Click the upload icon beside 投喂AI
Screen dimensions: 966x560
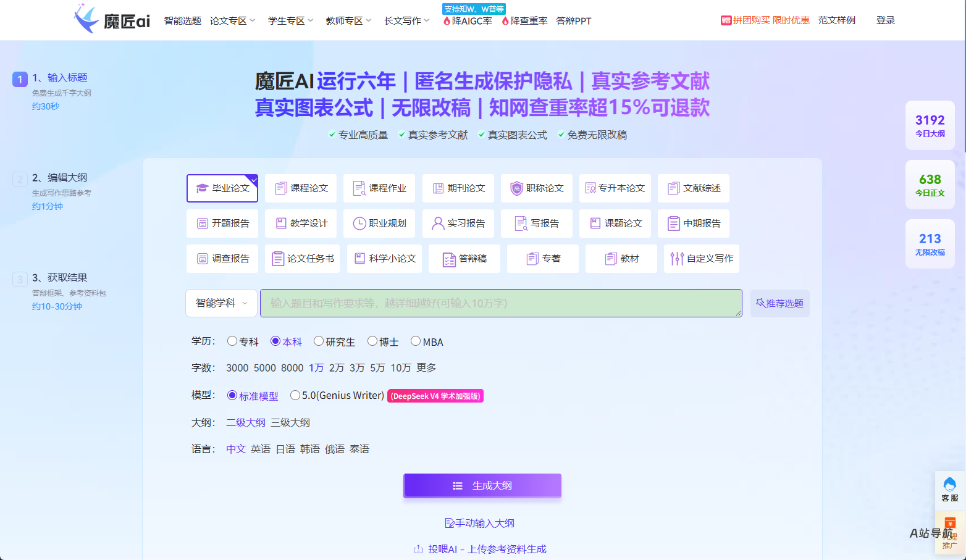(x=418, y=549)
